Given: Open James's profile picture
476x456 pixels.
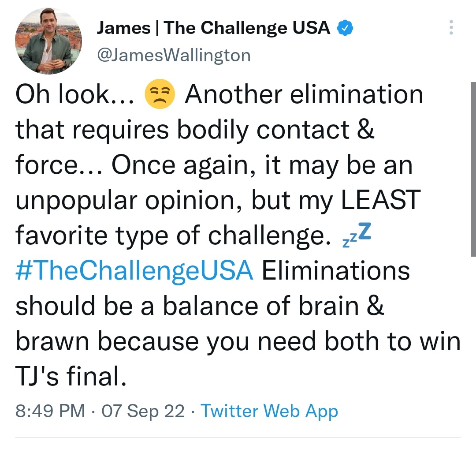Looking at the screenshot, I should tap(48, 41).
